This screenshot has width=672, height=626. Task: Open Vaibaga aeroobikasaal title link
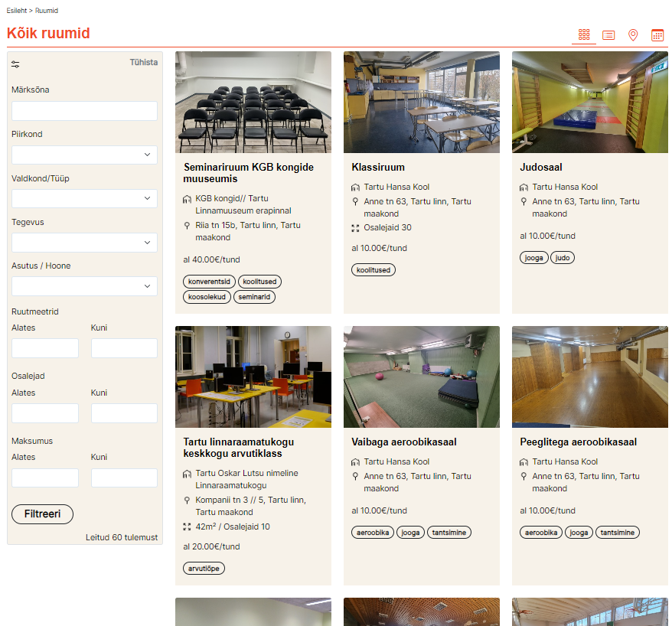pos(404,442)
